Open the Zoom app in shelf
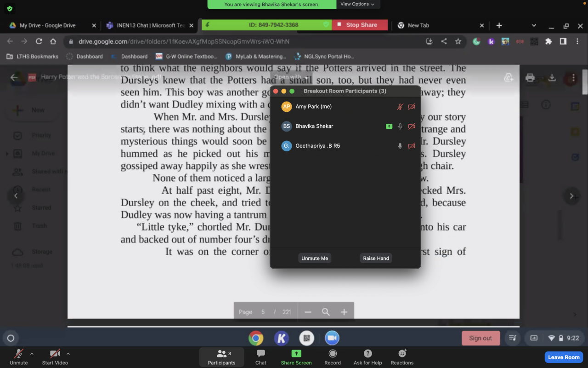The image size is (588, 368). click(332, 338)
